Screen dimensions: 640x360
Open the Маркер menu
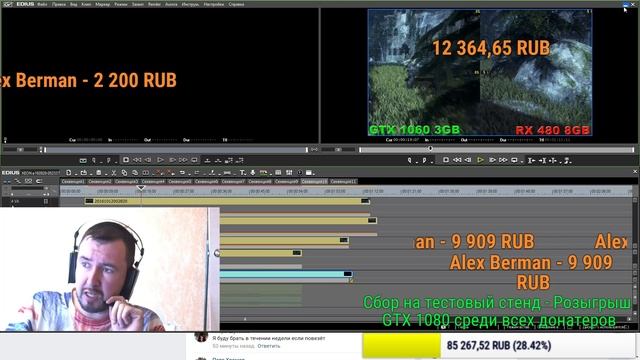(102, 4)
